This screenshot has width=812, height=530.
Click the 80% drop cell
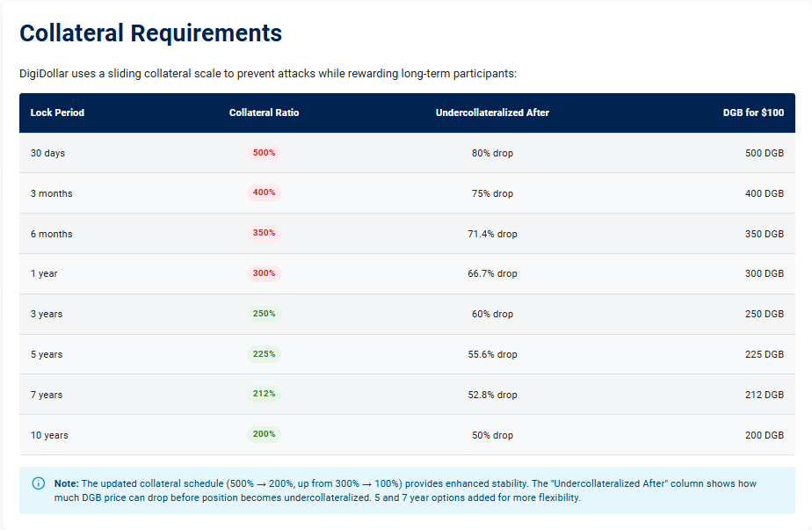click(x=492, y=153)
